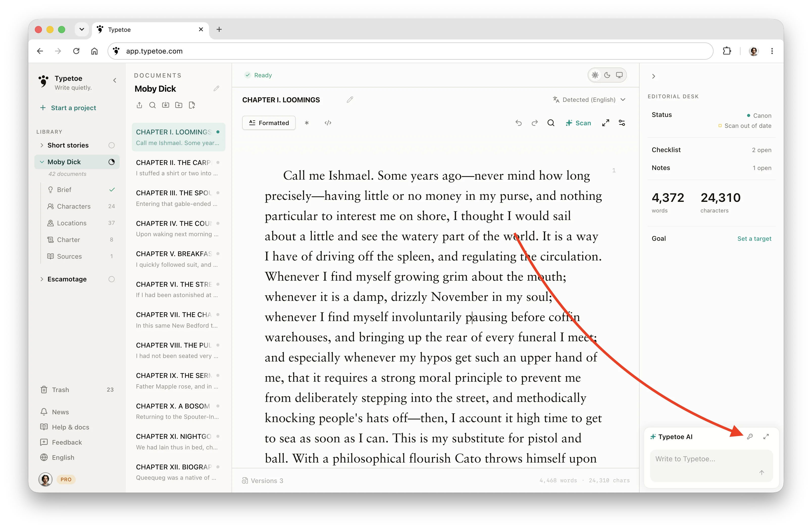This screenshot has width=812, height=530.
Task: Open News from the sidebar
Action: (x=55, y=412)
